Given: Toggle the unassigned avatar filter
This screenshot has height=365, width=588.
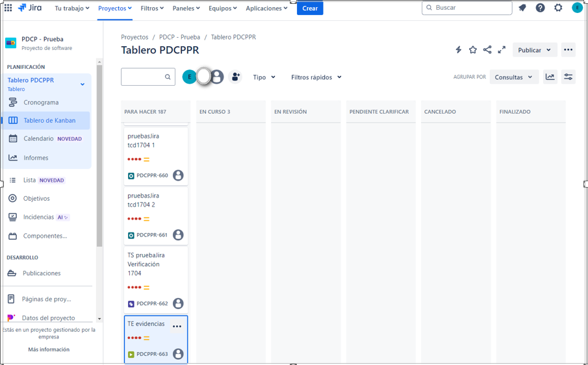Looking at the screenshot, I should tap(217, 77).
